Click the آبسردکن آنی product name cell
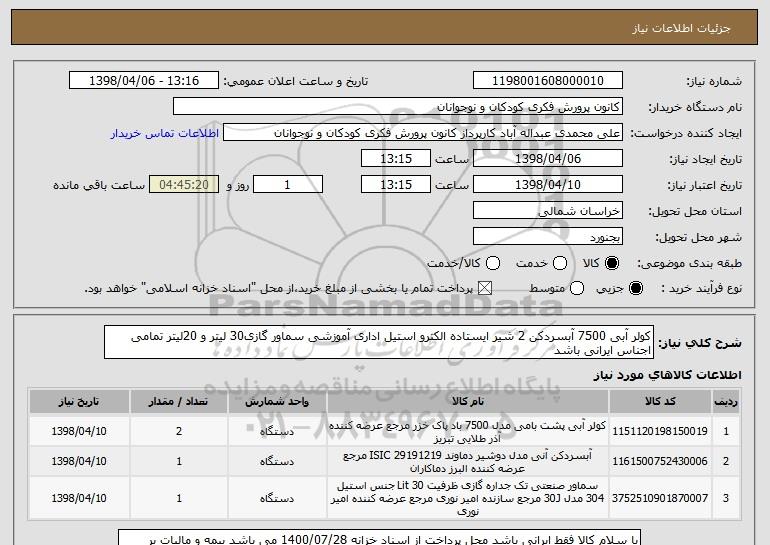The height and width of the screenshot is (545, 770). coord(468,462)
